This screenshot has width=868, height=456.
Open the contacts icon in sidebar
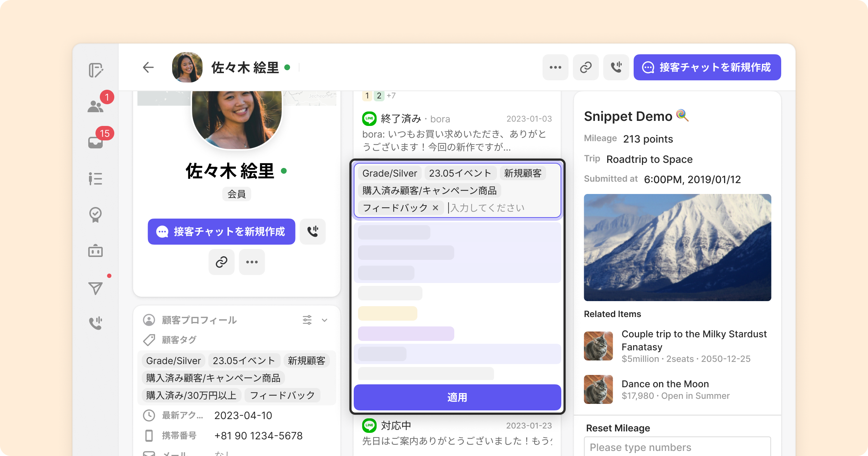pos(95,106)
